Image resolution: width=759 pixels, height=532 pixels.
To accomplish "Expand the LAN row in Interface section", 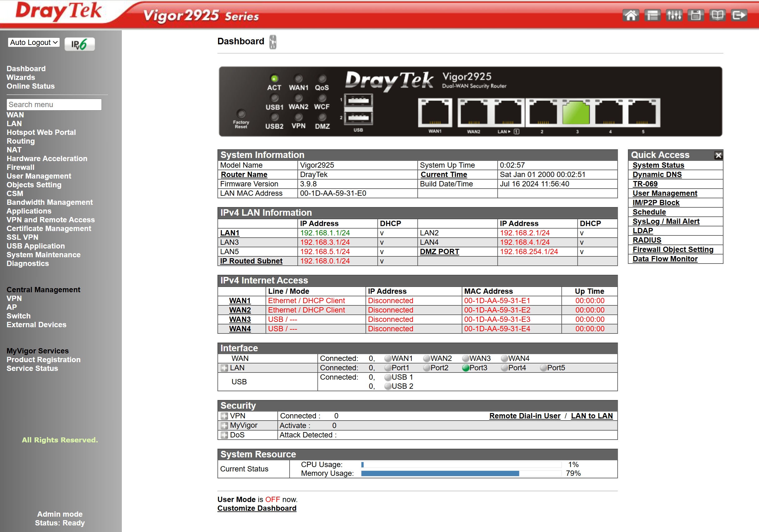I will 225,368.
